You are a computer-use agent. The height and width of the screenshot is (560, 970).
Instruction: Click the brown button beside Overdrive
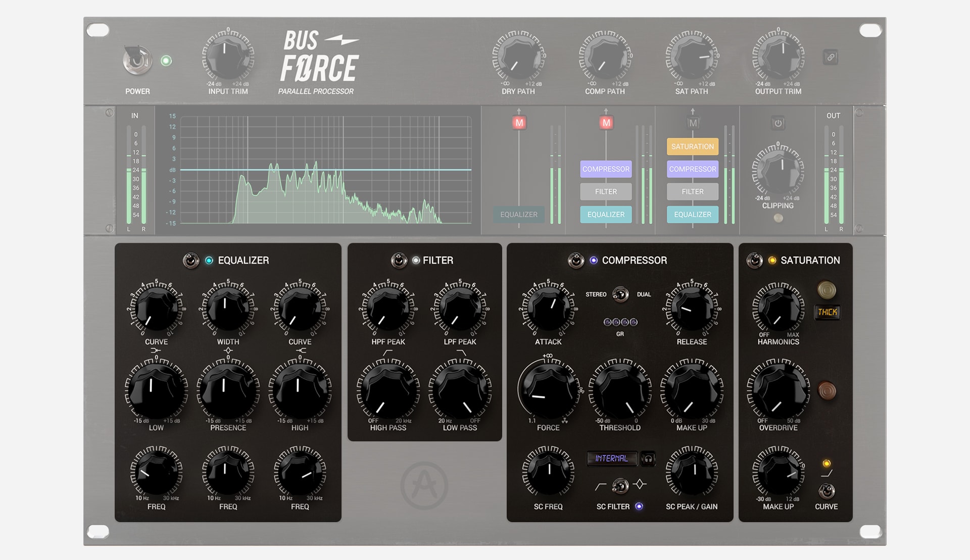click(827, 391)
